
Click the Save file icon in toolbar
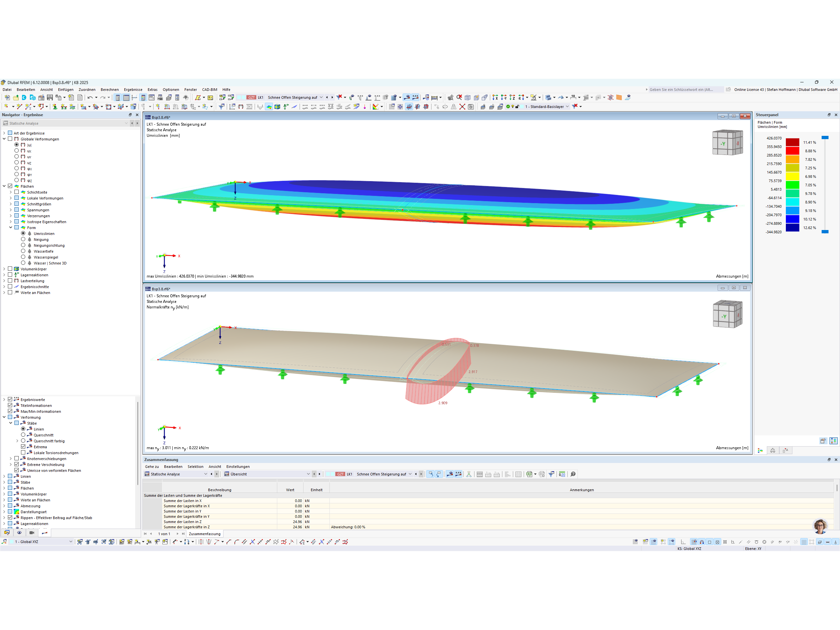coord(50,97)
